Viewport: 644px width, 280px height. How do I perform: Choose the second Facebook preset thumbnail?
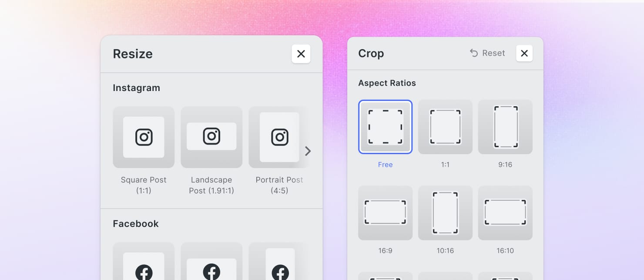pos(211,261)
